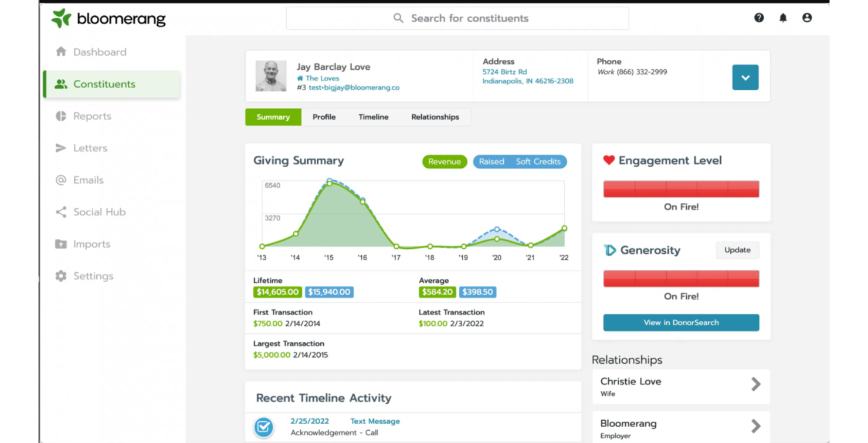Toggle the Revenue chart series
The width and height of the screenshot is (868, 443).
[x=445, y=162]
